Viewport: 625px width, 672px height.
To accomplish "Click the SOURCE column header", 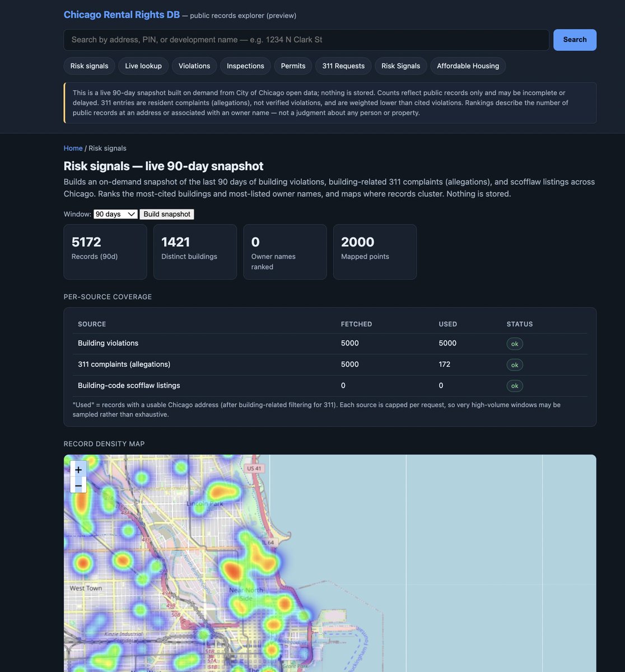I will [92, 324].
